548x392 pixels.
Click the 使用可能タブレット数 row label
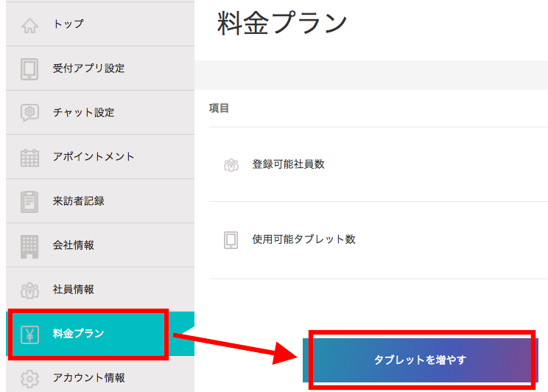point(303,239)
